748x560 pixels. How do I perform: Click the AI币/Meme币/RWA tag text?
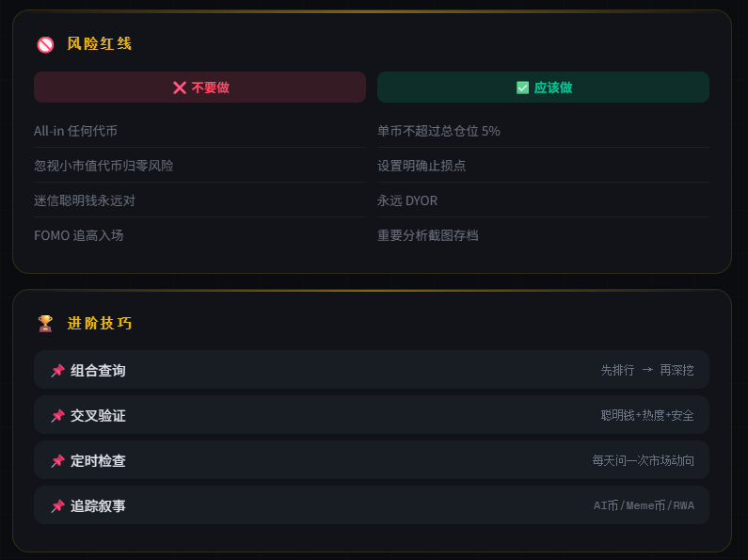[x=644, y=506]
